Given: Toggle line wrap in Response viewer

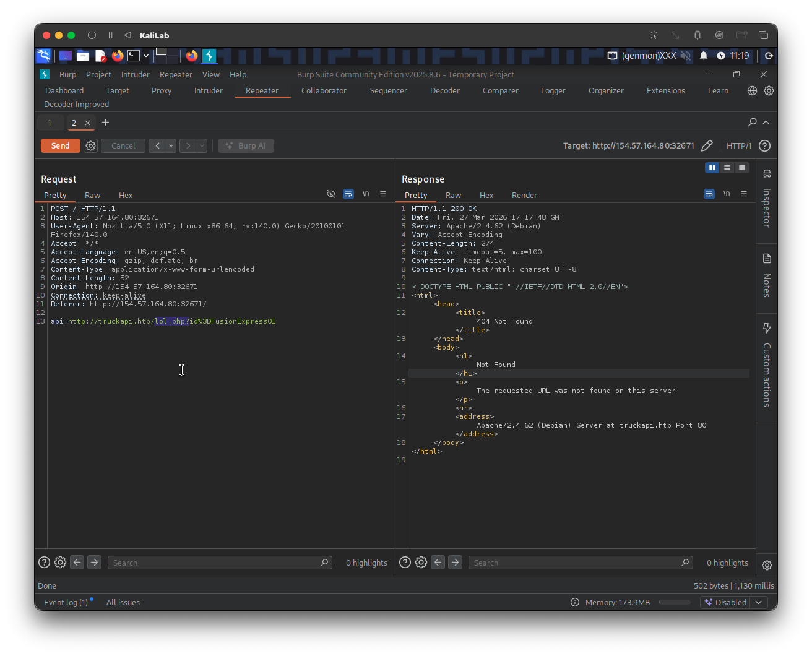Looking at the screenshot, I should (x=709, y=194).
